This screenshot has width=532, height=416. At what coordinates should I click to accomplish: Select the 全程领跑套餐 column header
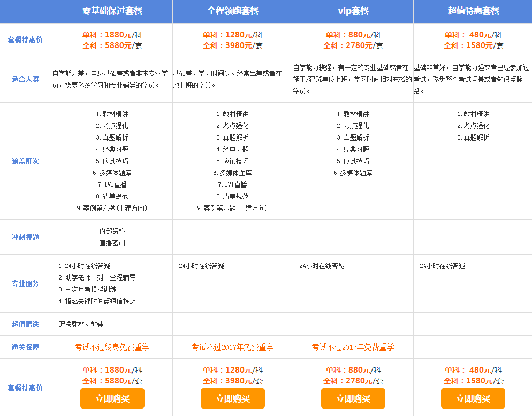click(233, 11)
